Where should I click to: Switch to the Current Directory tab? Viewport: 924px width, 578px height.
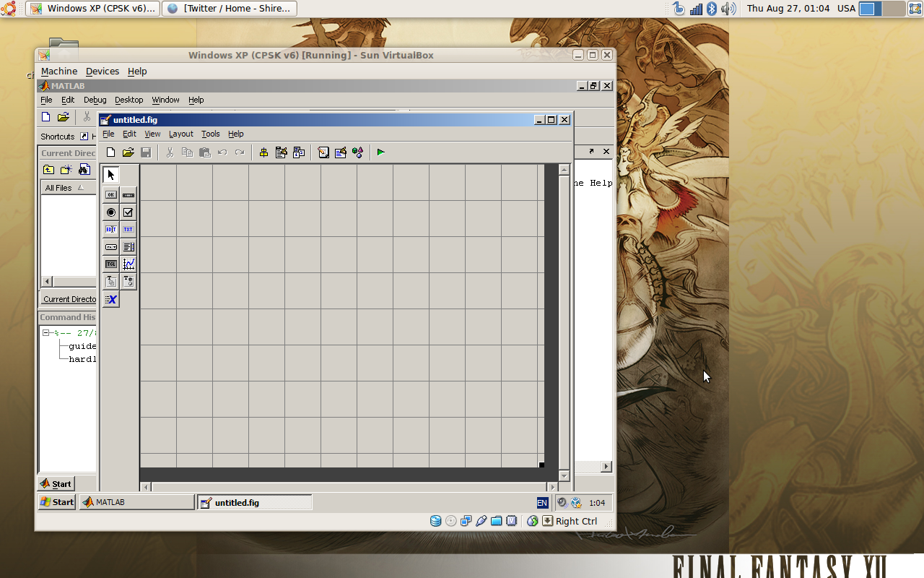[x=69, y=299]
